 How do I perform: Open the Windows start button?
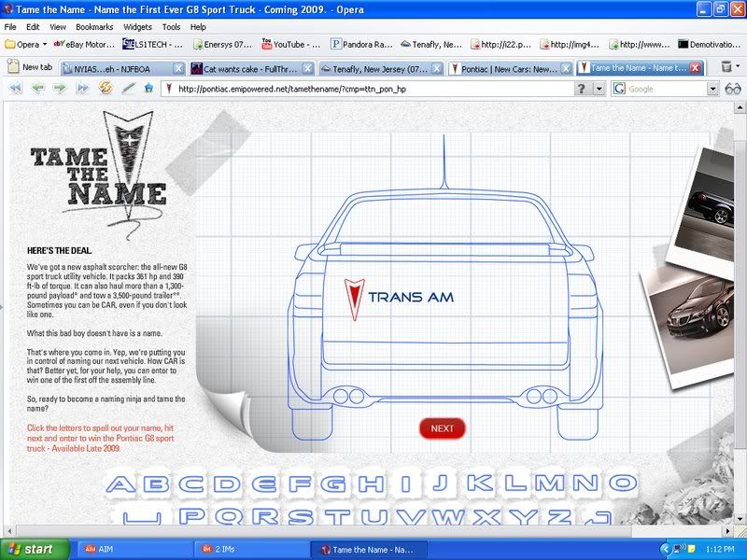tap(35, 550)
